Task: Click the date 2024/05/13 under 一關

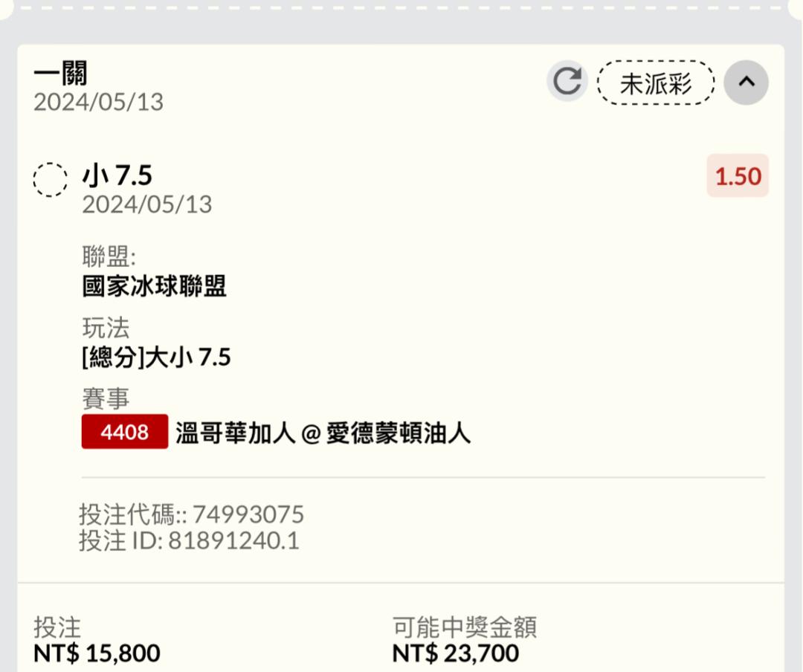Action: click(98, 102)
